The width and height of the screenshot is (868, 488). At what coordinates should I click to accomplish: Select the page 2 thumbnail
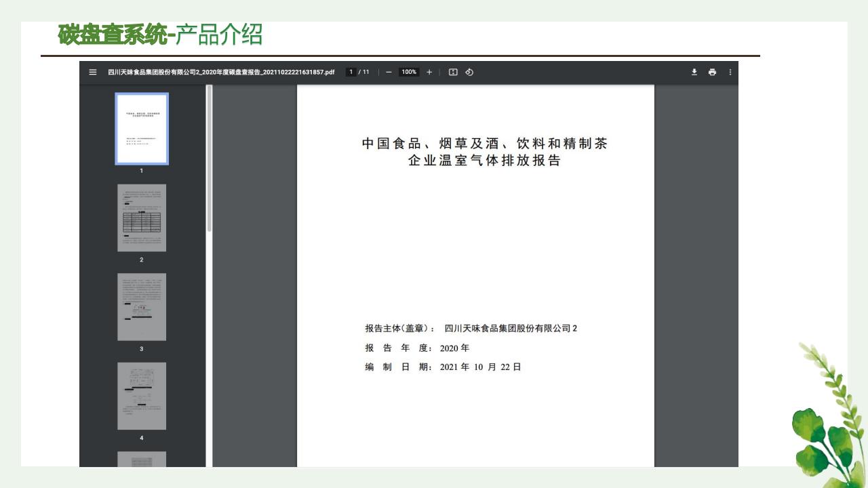pos(142,218)
